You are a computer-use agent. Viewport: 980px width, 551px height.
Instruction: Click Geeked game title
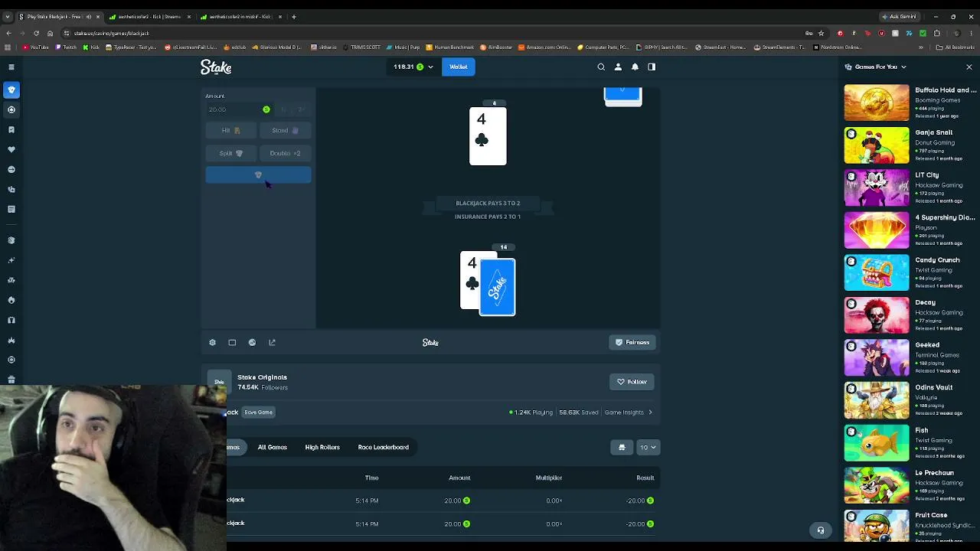pyautogui.click(x=927, y=345)
